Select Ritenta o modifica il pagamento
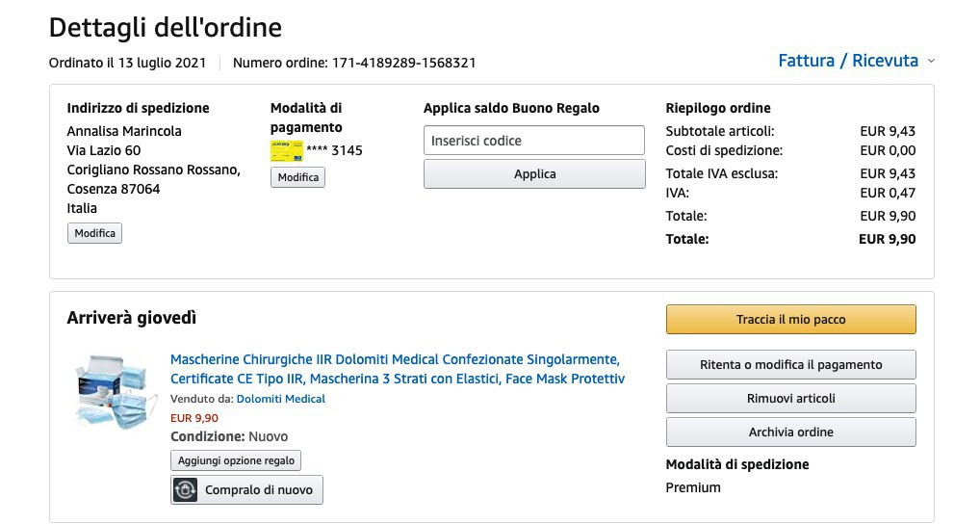 tap(790, 365)
